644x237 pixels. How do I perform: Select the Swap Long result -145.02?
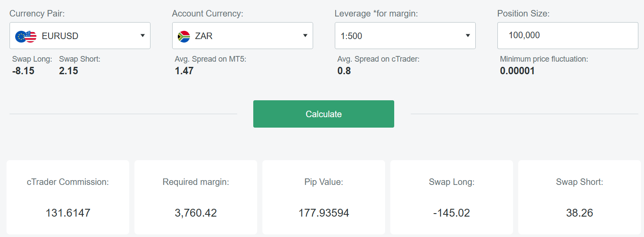451,213
